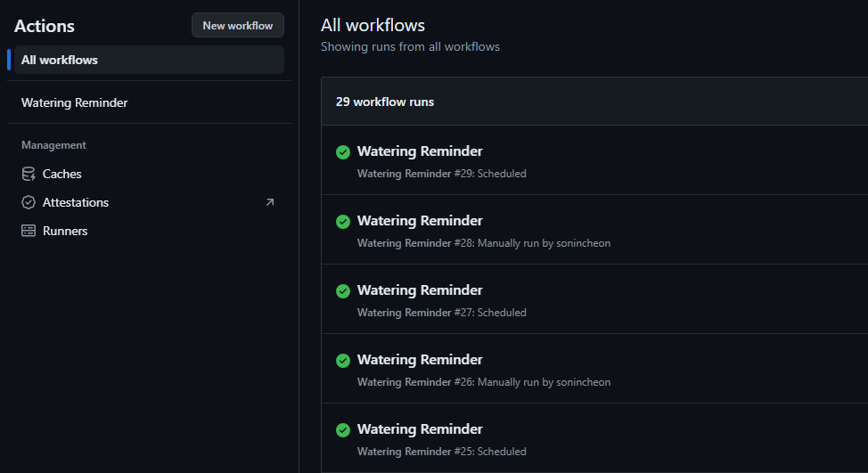
Task: Click 'Watering Reminder #26: Manually run by sonincheon' text
Action: 484,382
